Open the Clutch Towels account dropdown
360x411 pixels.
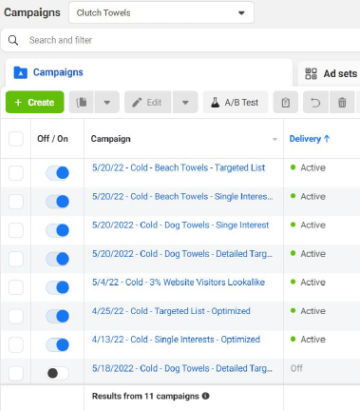coord(161,13)
